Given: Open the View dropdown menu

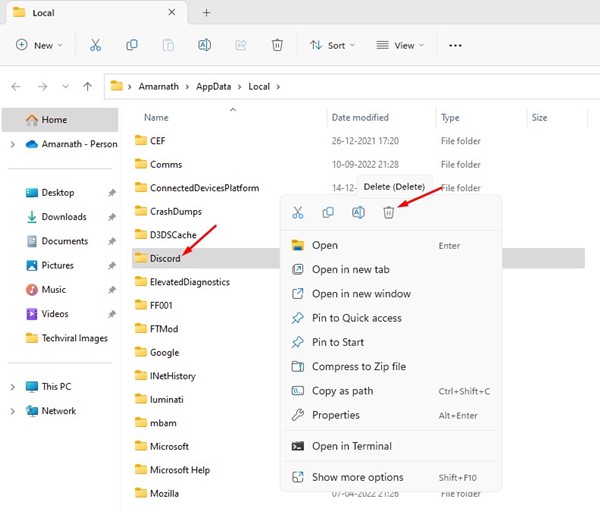Looking at the screenshot, I should pos(400,45).
